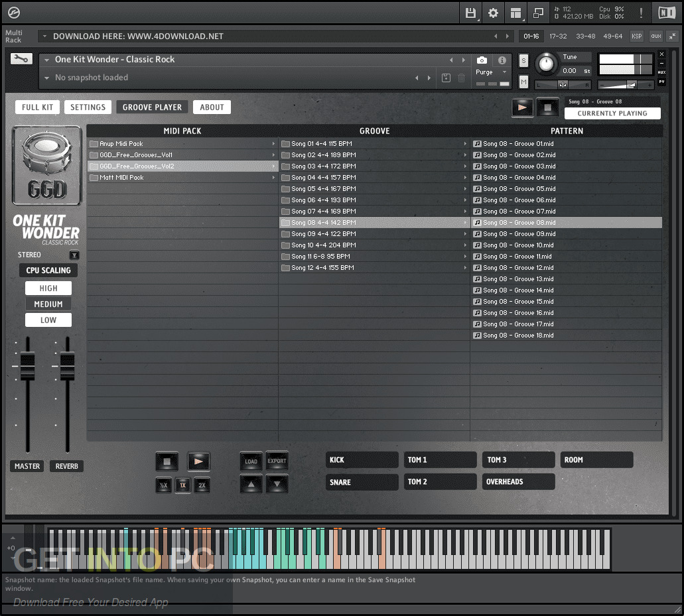
Task: Go to previous instrument arrow
Action: coord(451,60)
